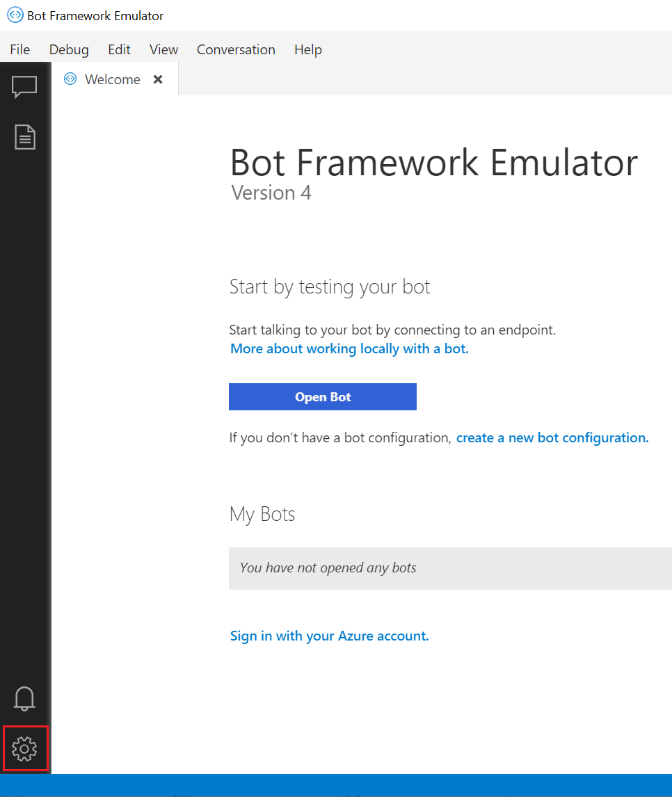Select the Live Chat sidebar icon

coord(24,86)
